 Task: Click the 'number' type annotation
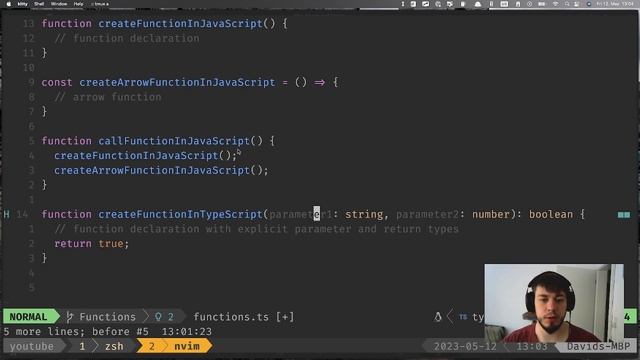pos(491,215)
